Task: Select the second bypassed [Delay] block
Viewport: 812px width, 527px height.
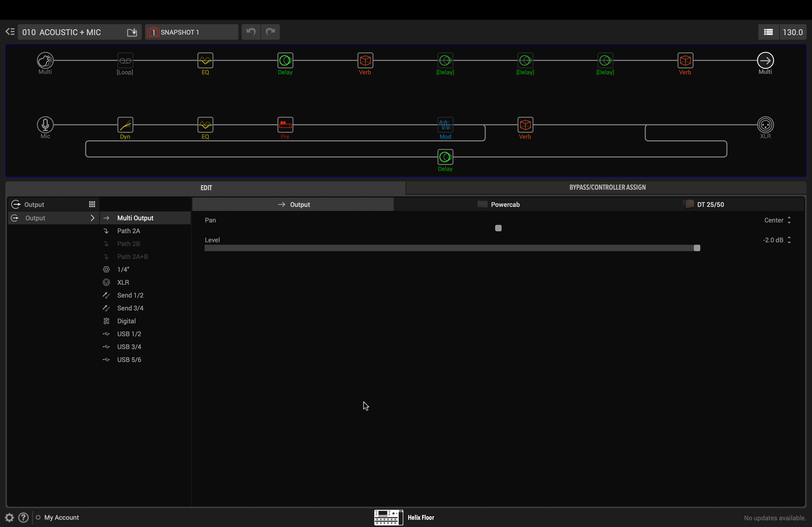Action: pos(525,61)
